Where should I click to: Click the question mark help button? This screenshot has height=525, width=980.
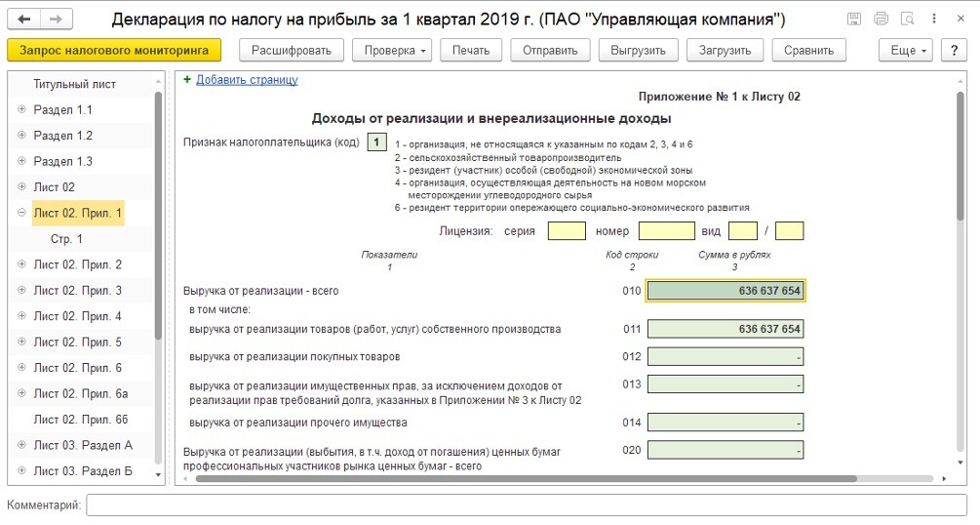tap(953, 51)
